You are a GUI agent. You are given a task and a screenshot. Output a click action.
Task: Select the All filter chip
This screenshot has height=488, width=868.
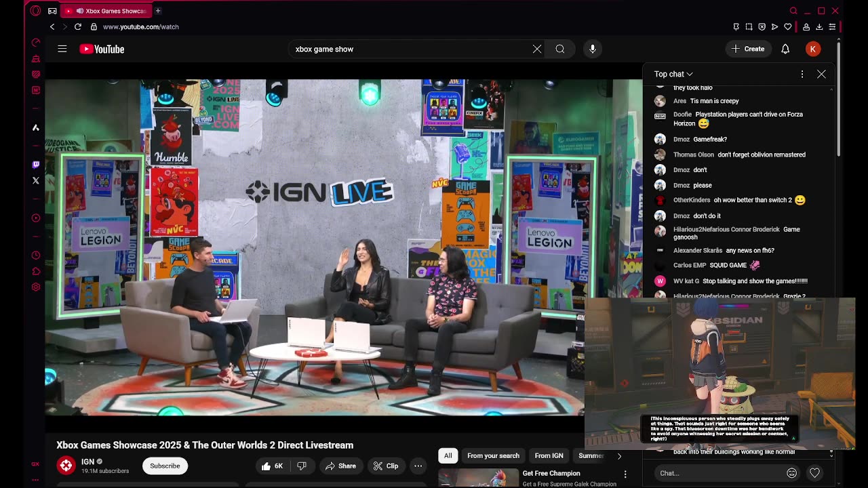(x=448, y=456)
